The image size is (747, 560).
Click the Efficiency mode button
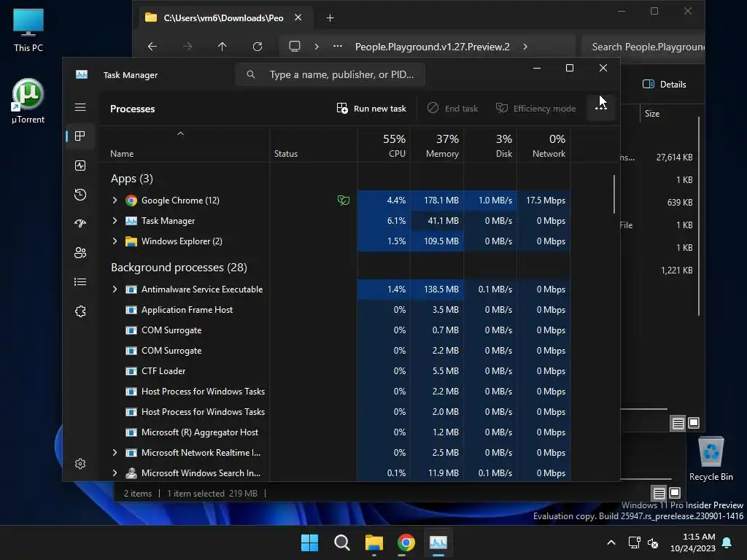pyautogui.click(x=536, y=109)
